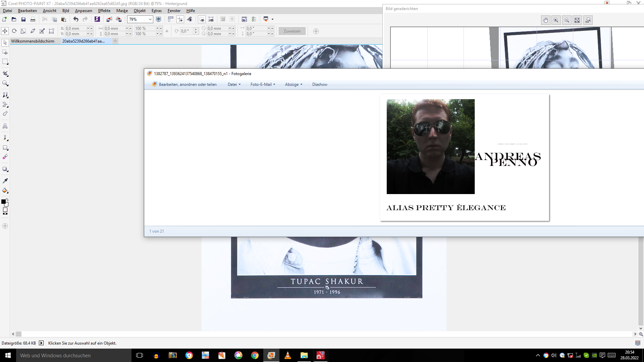
Task: Click zoom to fit icon in Bild geraderichten
Action: 577,20
